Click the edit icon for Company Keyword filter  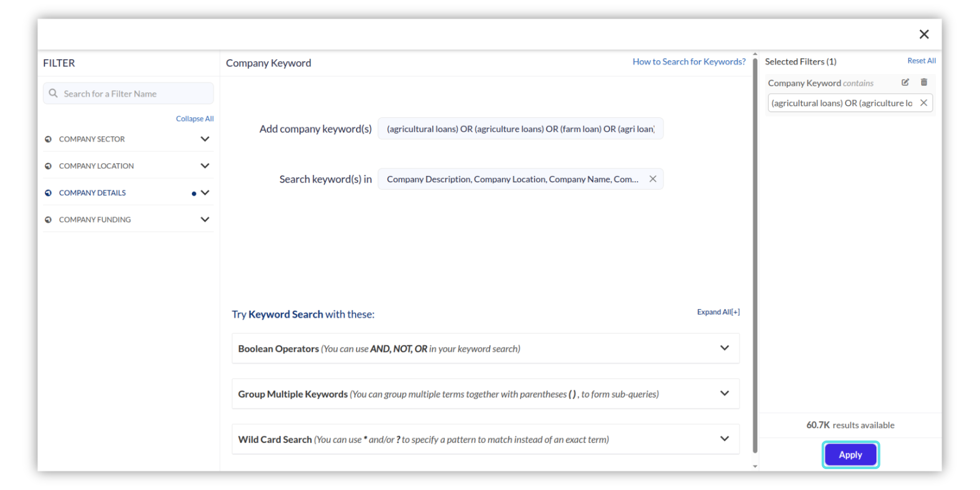[x=905, y=82]
